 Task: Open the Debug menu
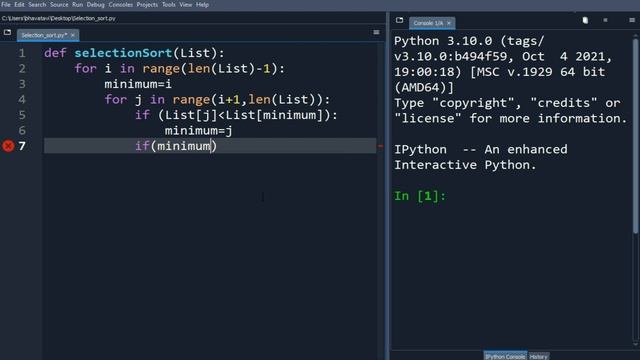pyautogui.click(x=96, y=5)
